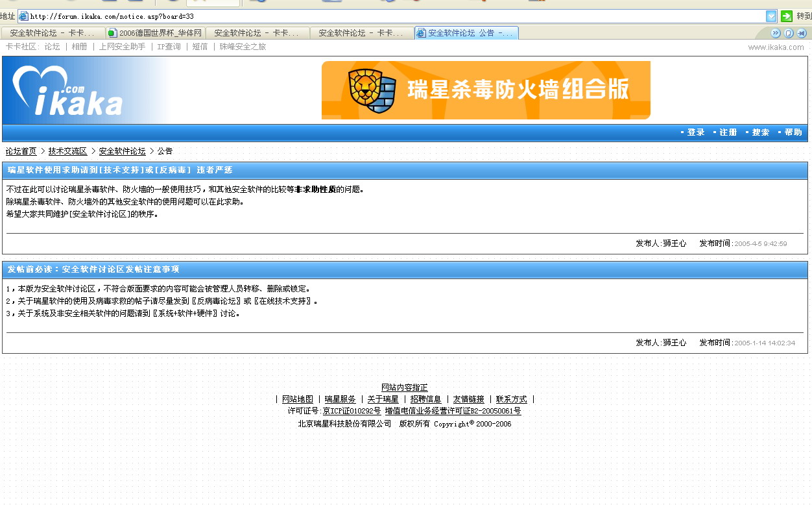Click the www.ikaka.com text

[776, 47]
